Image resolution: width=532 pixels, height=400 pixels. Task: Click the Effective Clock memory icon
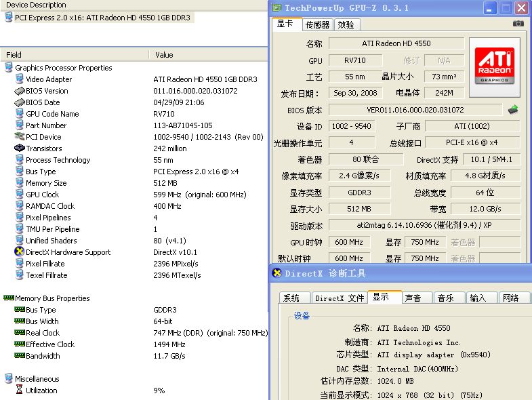(20, 344)
